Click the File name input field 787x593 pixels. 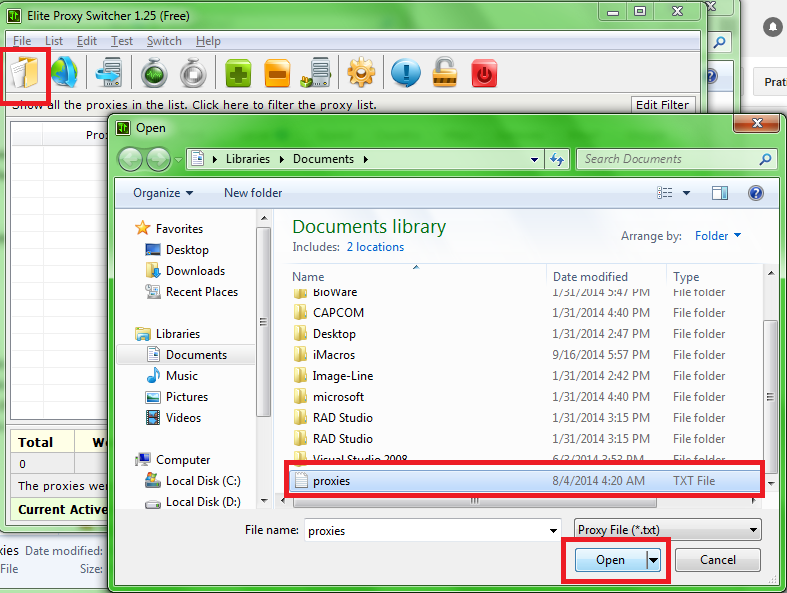point(432,531)
